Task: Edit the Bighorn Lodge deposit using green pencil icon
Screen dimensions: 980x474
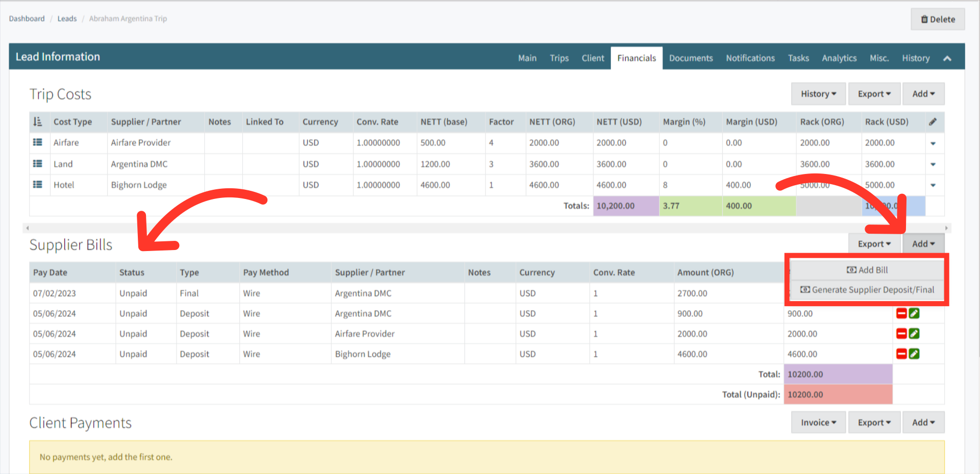Action: point(914,354)
